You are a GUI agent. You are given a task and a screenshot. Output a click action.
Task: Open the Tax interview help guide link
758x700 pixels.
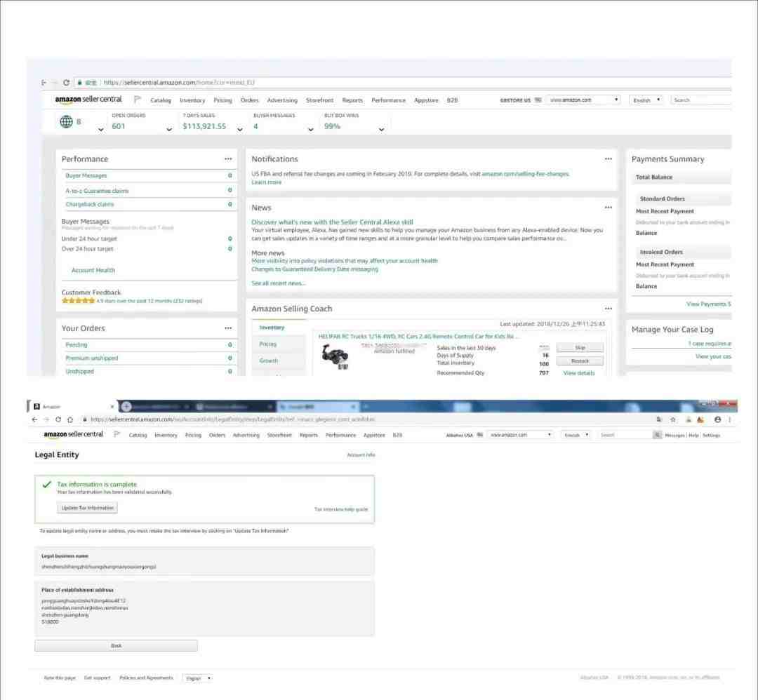341,509
